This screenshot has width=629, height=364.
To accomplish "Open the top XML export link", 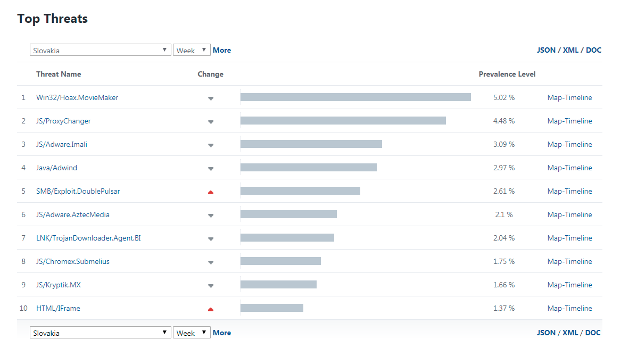I will click(x=570, y=50).
